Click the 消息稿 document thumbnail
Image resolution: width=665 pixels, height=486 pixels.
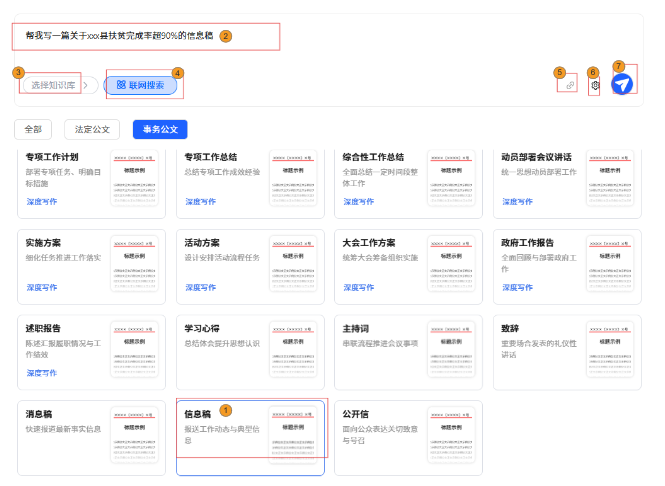coord(134,435)
